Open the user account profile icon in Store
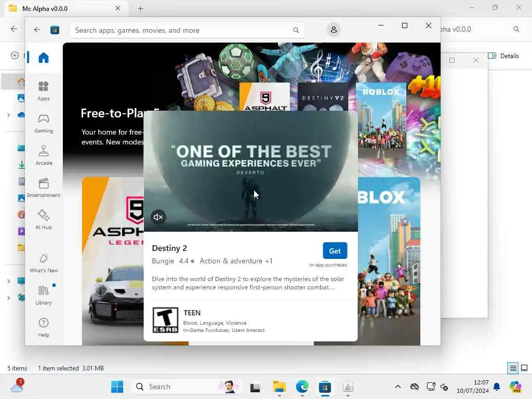Viewport: 532px width, 399px height. (334, 30)
